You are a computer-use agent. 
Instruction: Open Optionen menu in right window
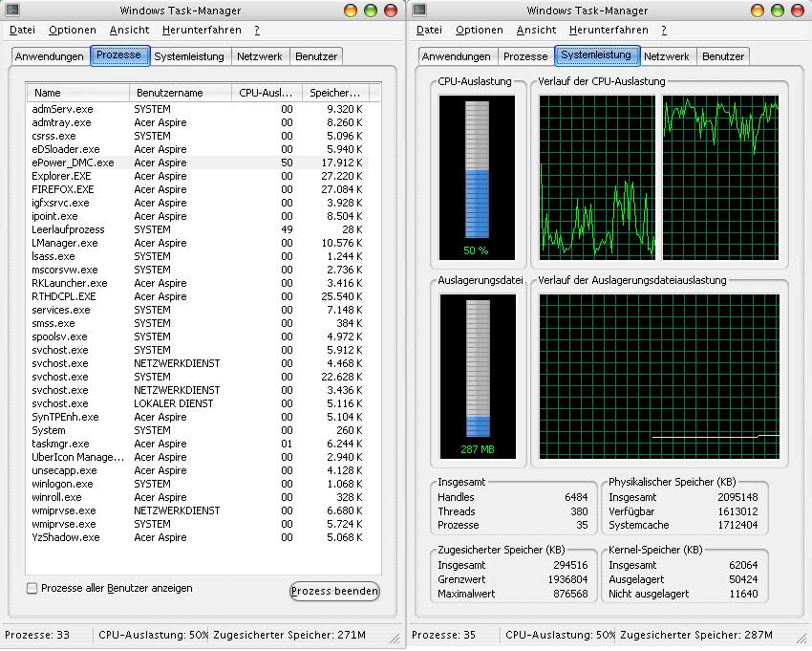480,30
